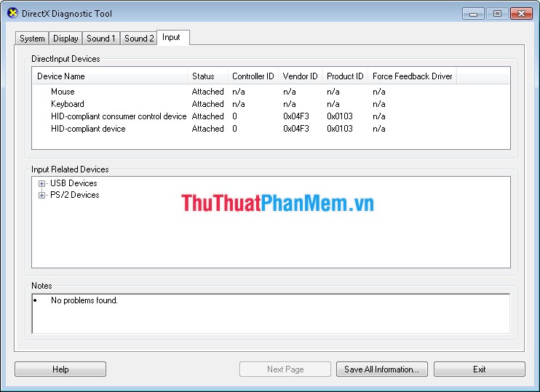The width and height of the screenshot is (540, 392).
Task: Select the HID-compliant device row
Action: pos(271,129)
